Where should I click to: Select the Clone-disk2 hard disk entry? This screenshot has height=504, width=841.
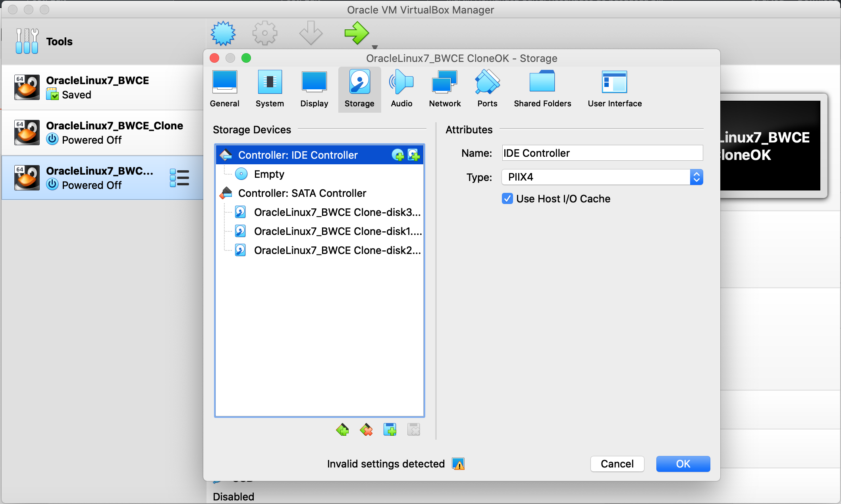pyautogui.click(x=320, y=250)
